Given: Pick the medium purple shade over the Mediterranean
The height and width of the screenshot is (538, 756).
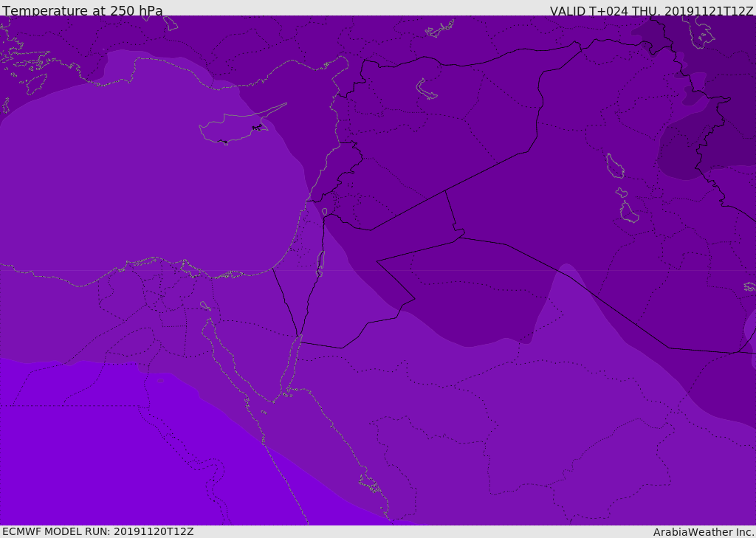Looking at the screenshot, I should pos(145,169).
